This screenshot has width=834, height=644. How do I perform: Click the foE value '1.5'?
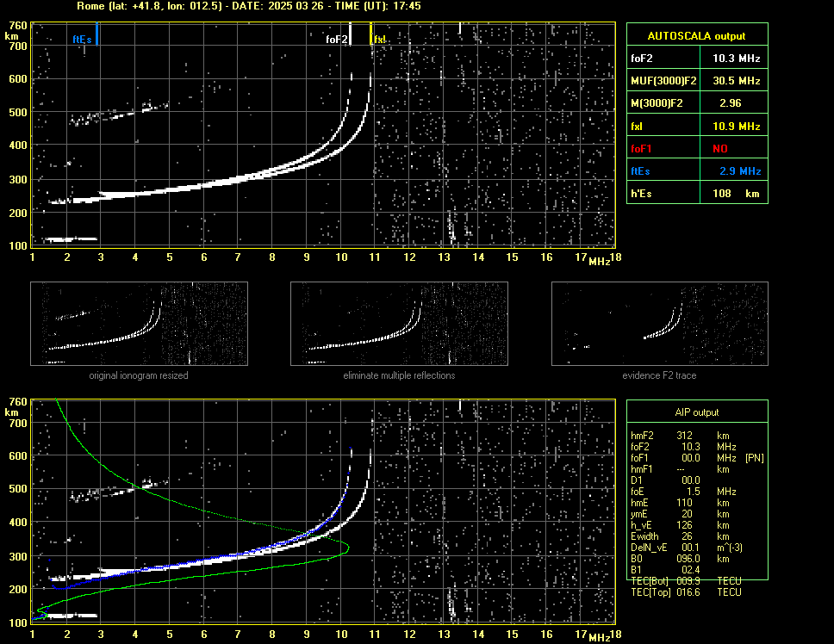pos(693,492)
